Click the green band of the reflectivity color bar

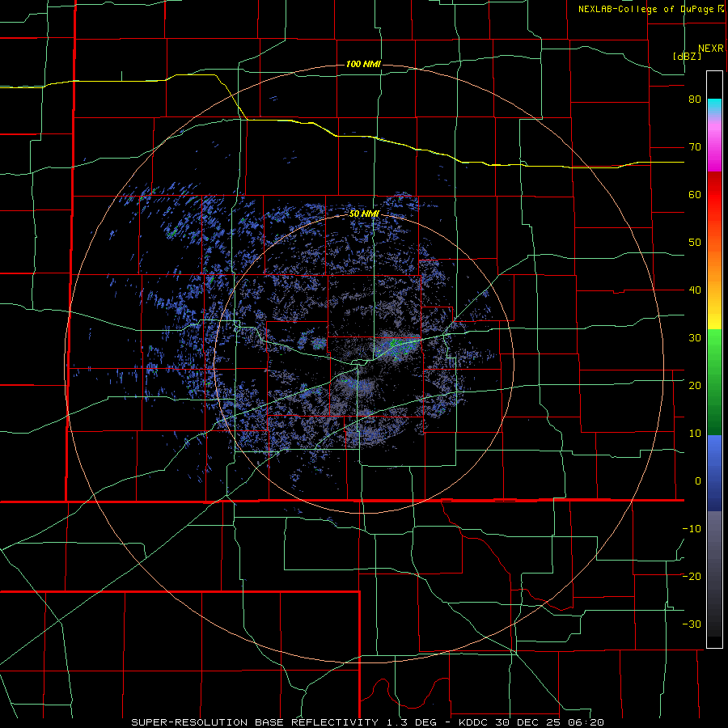coord(714,381)
